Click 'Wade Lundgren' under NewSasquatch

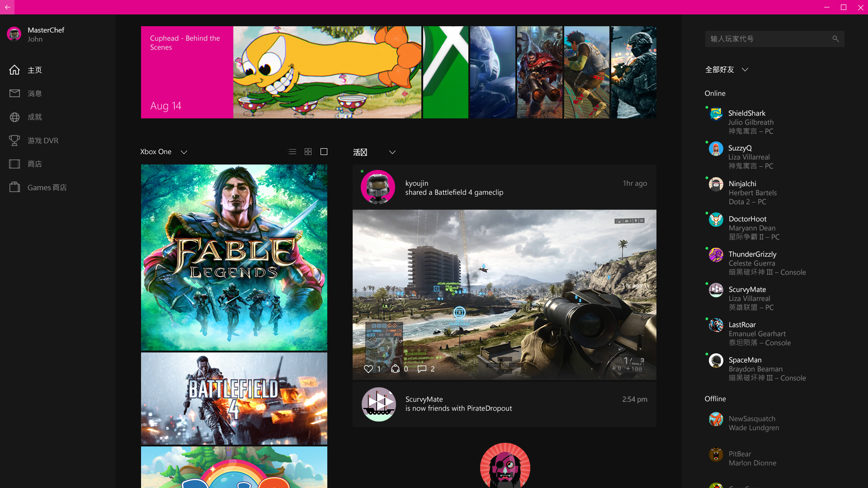click(753, 428)
